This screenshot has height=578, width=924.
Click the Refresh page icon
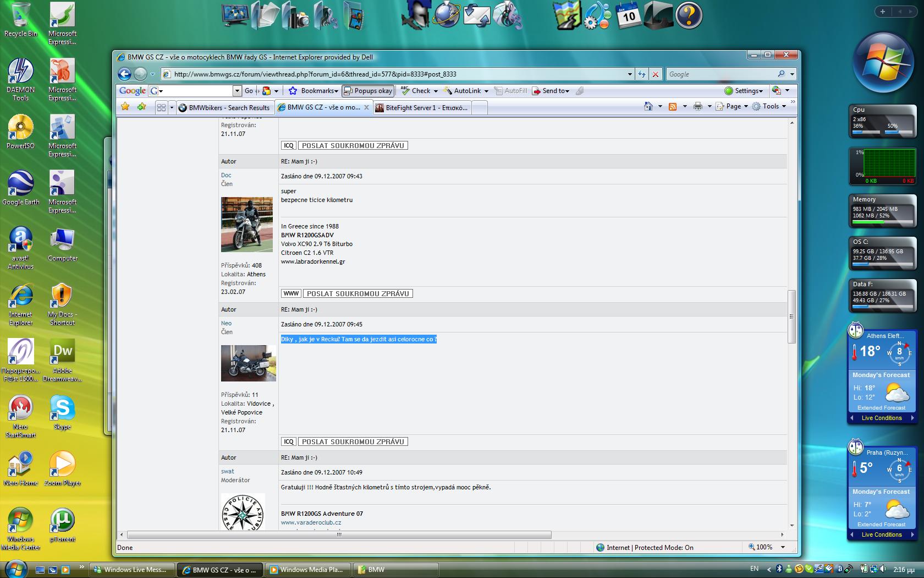[x=642, y=74]
